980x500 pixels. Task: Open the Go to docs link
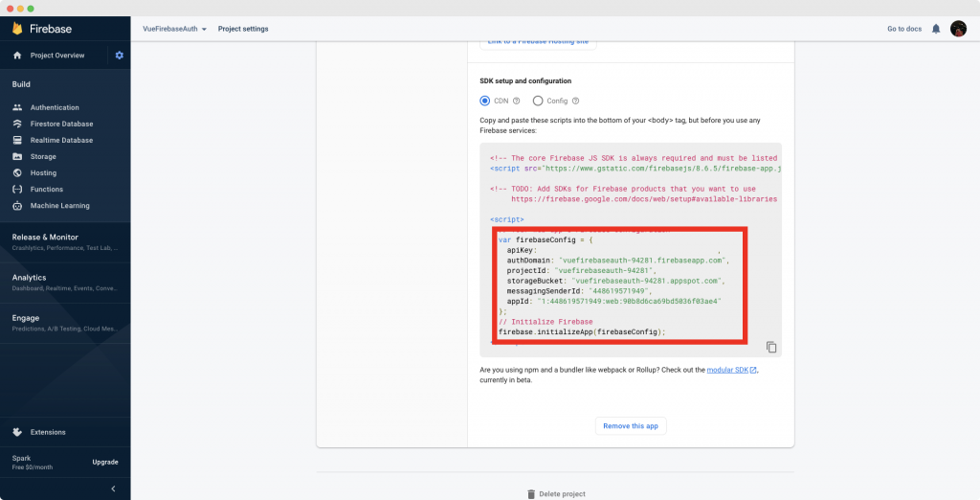click(x=904, y=29)
